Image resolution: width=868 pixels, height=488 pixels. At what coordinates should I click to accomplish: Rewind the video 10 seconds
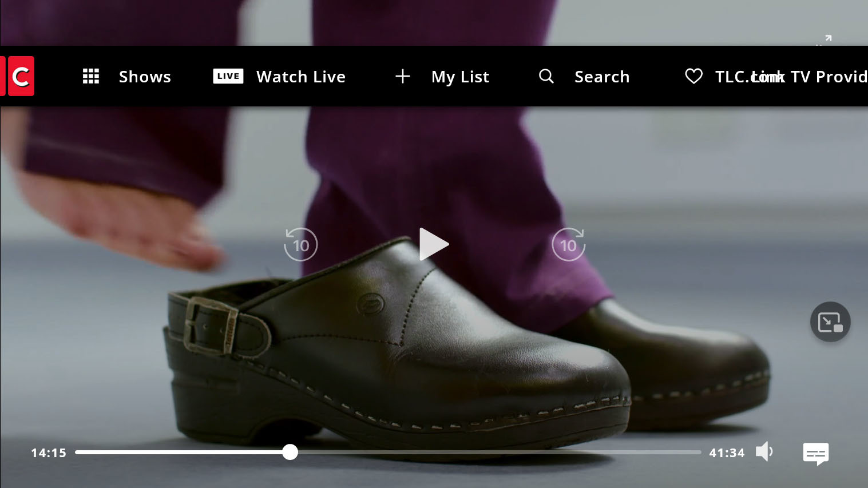click(300, 245)
